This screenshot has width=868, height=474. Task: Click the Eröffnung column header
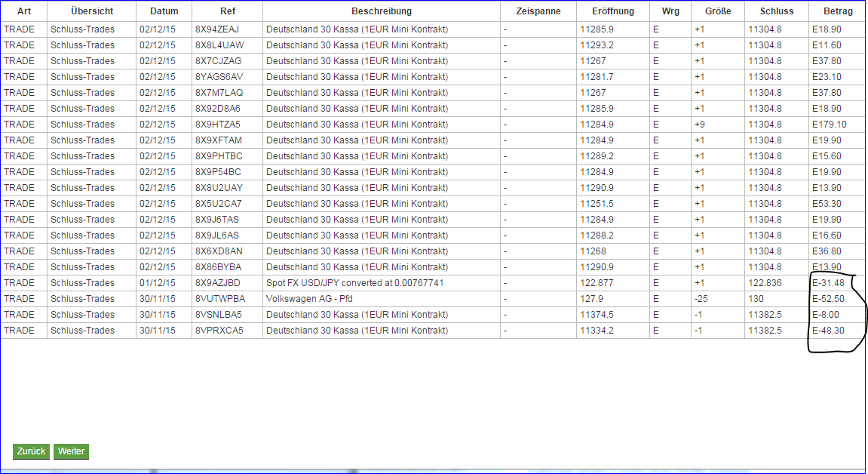pos(612,11)
